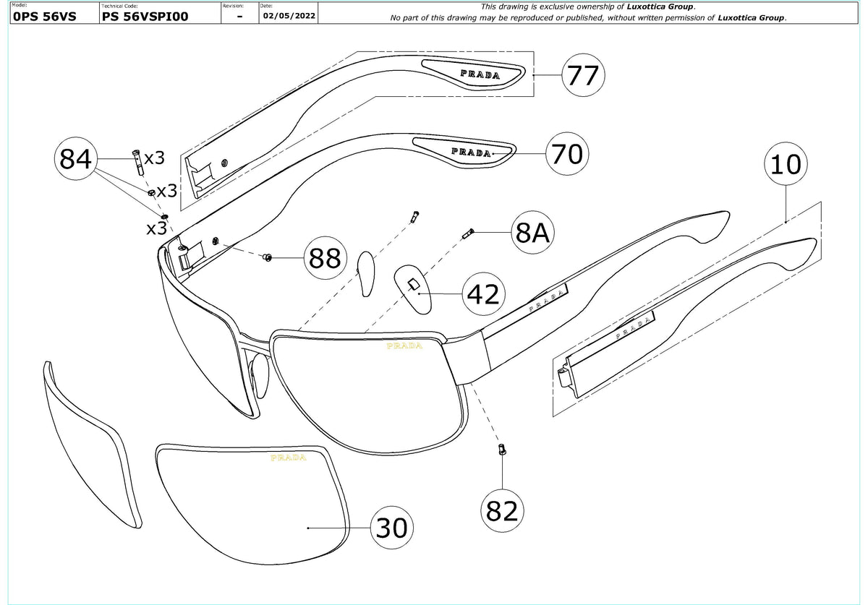
Task: Click the x3 label next to the long screw
Action: [x=154, y=158]
